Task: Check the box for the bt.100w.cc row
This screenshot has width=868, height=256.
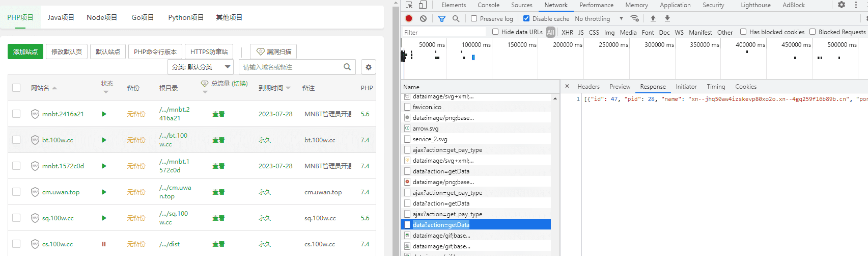Action: (x=16, y=140)
